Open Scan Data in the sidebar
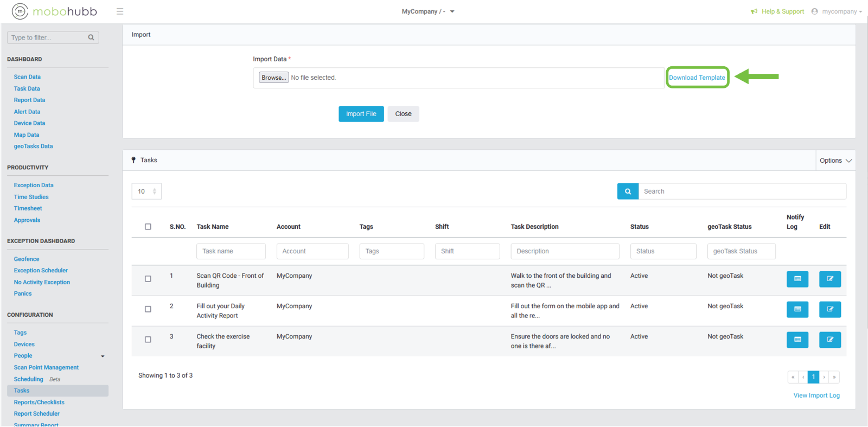The width and height of the screenshot is (868, 427). pyautogui.click(x=27, y=77)
